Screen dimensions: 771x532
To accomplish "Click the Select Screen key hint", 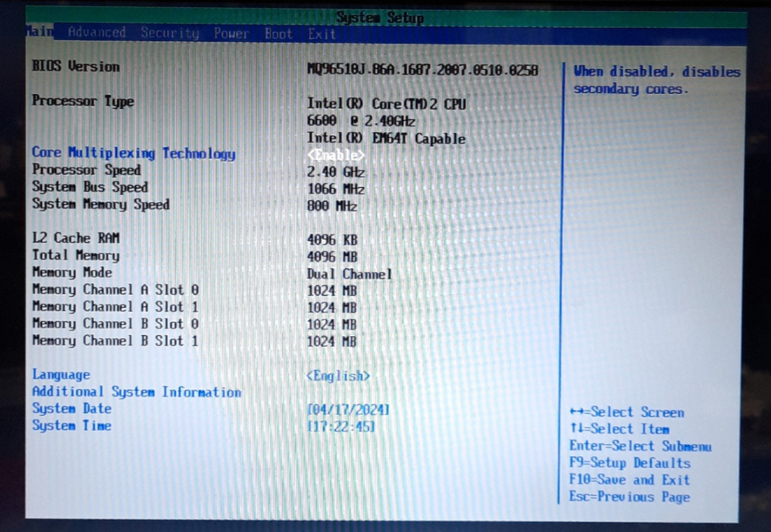I will coord(626,412).
